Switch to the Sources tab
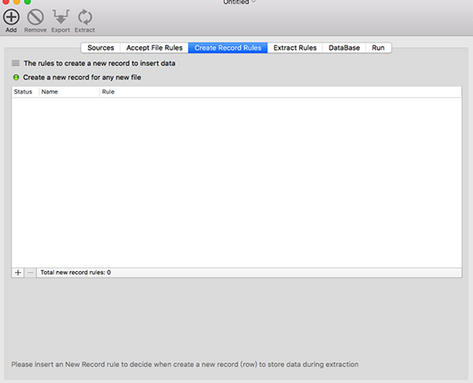Viewport: 473px width, 383px height. pos(101,48)
